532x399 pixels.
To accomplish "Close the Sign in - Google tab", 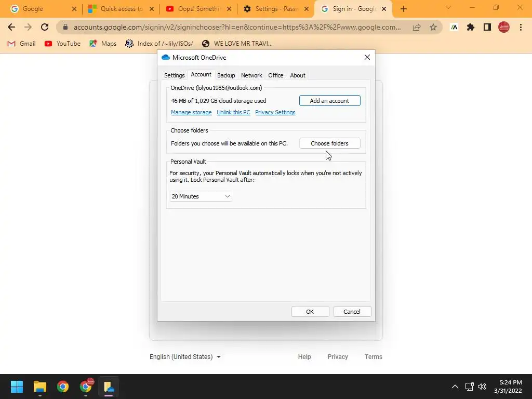I will point(384,9).
